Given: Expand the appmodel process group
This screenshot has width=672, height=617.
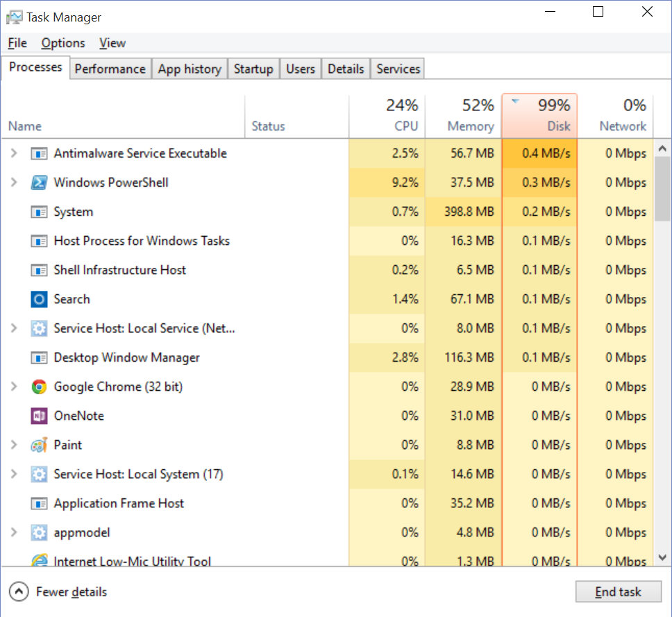Looking at the screenshot, I should coord(14,532).
